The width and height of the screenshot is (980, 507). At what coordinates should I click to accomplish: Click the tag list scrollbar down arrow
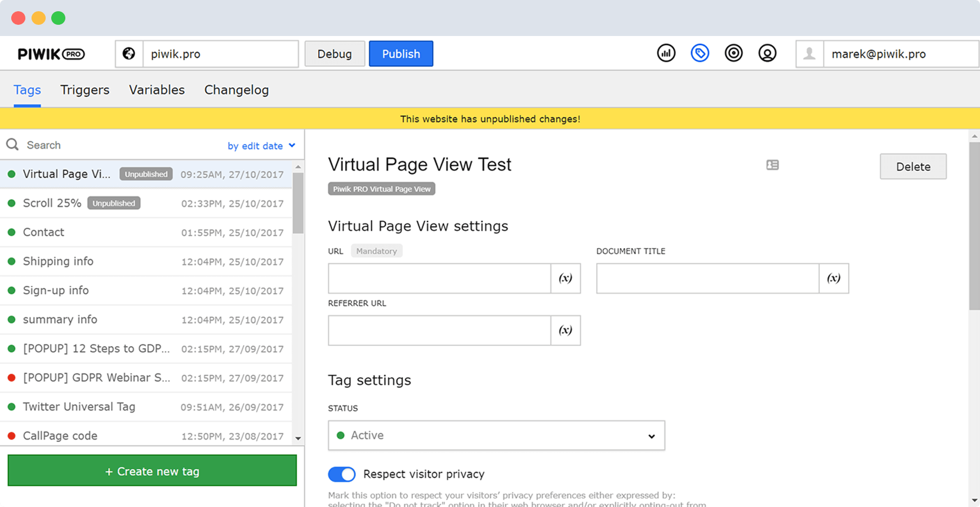click(x=298, y=438)
